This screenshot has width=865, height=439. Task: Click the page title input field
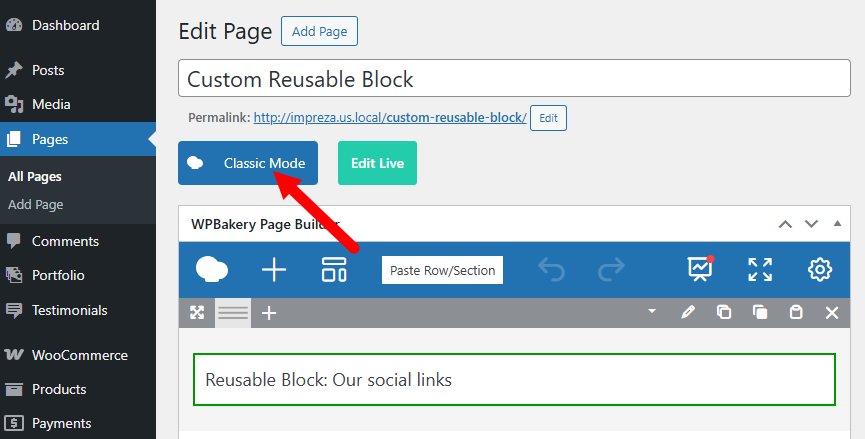point(514,78)
